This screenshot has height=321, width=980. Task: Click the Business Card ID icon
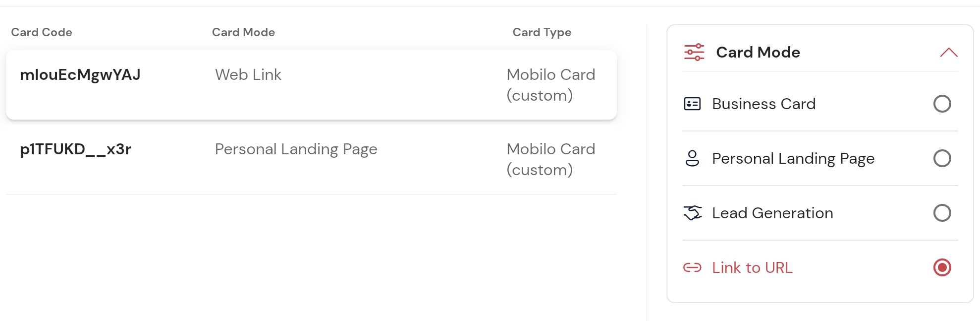click(x=692, y=104)
